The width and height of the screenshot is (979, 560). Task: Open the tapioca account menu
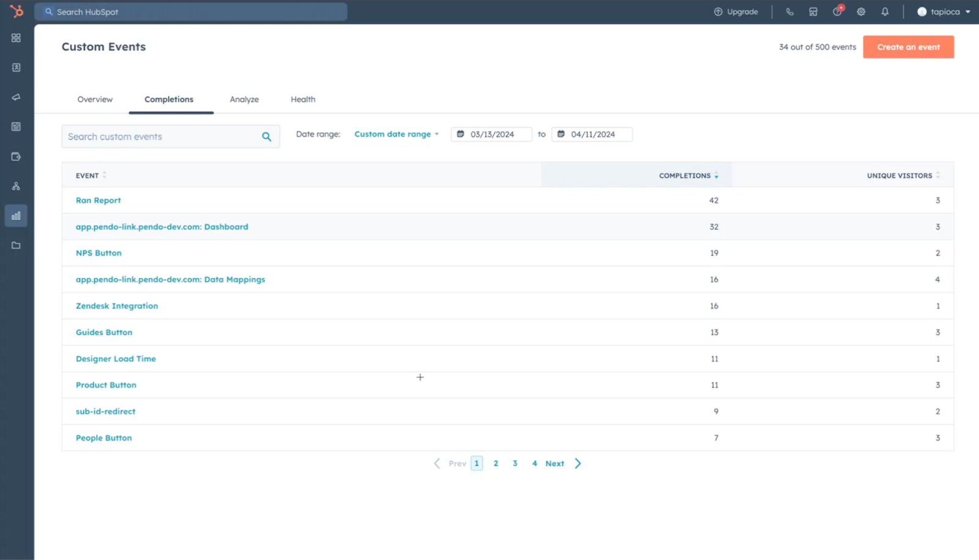(x=944, y=12)
